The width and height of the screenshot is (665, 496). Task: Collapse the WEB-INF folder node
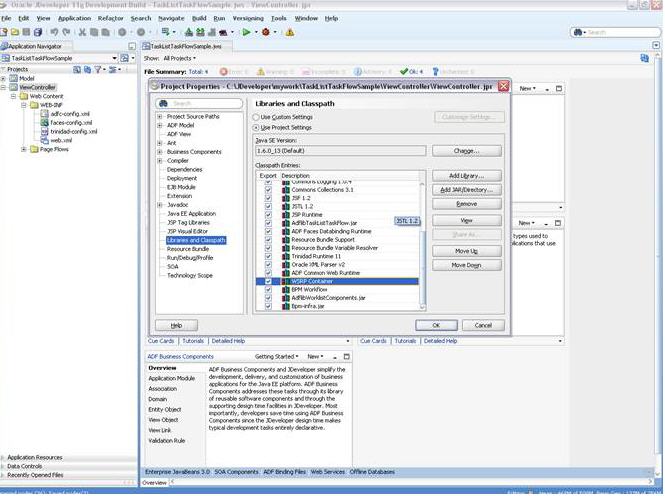pos(24,105)
